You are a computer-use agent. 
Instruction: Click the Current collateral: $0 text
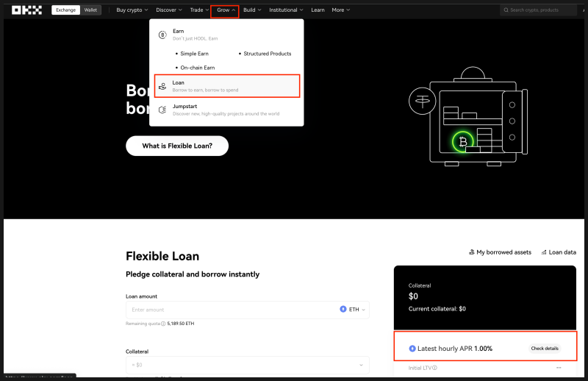[437, 309]
